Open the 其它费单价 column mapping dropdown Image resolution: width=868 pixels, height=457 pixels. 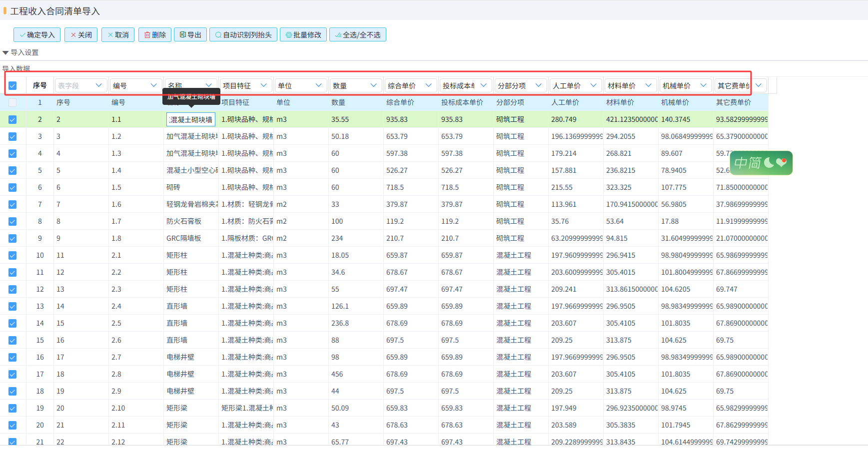click(741, 85)
